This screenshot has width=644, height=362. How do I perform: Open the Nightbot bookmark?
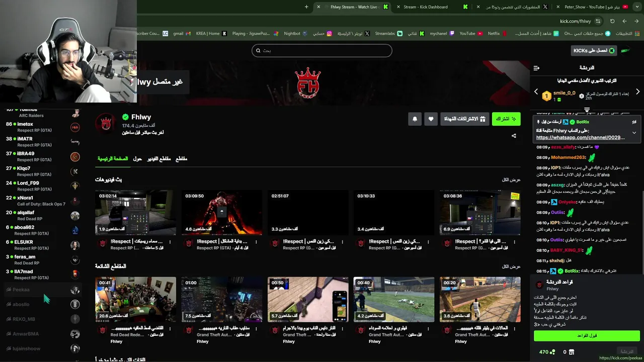(x=295, y=34)
